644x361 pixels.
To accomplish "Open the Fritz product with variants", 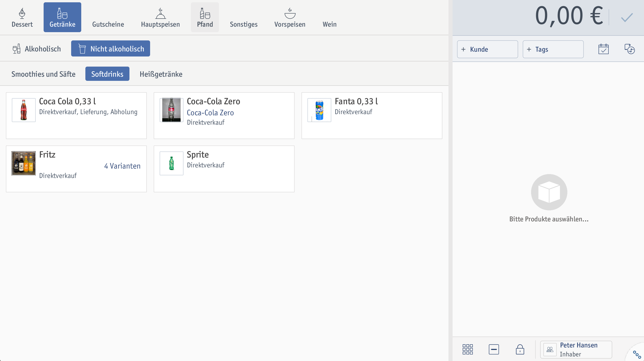I will (x=76, y=169).
